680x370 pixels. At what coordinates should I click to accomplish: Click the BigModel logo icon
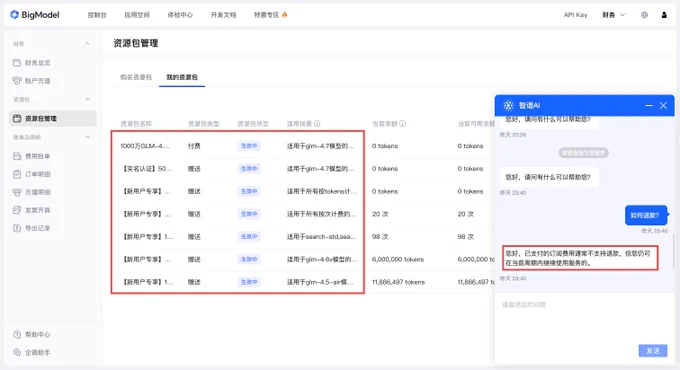(x=14, y=15)
